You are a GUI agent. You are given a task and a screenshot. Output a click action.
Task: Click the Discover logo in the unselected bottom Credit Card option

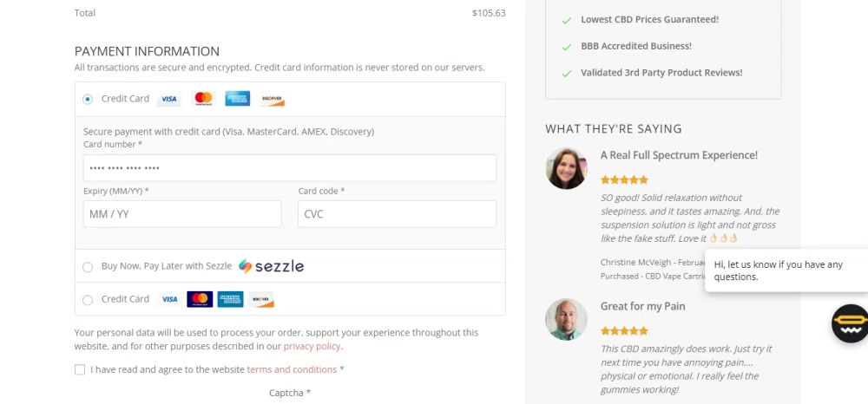(260, 299)
